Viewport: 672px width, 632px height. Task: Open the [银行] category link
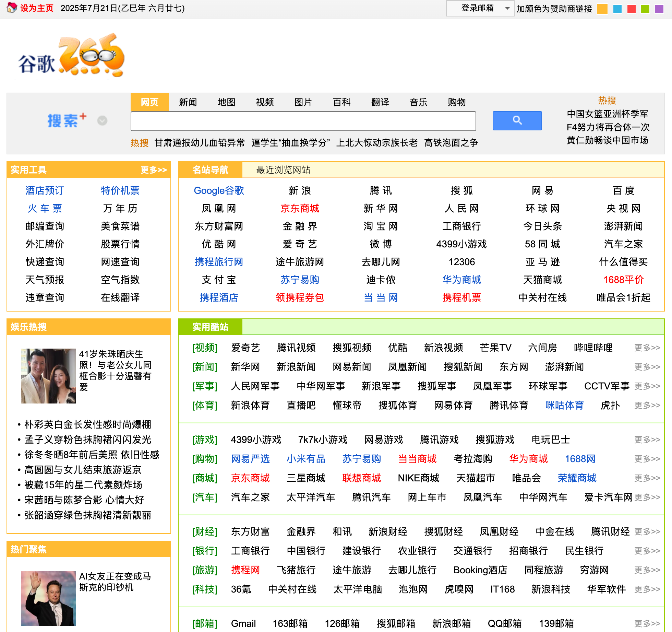(205, 551)
